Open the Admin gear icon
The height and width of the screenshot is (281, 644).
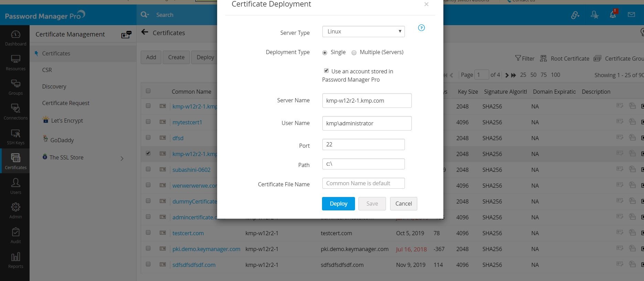coord(15,207)
